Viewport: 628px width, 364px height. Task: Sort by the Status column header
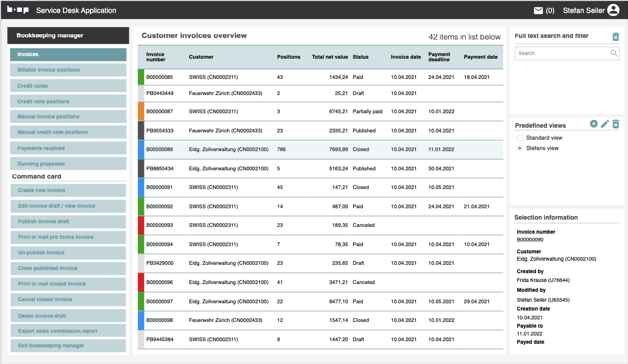coord(360,57)
